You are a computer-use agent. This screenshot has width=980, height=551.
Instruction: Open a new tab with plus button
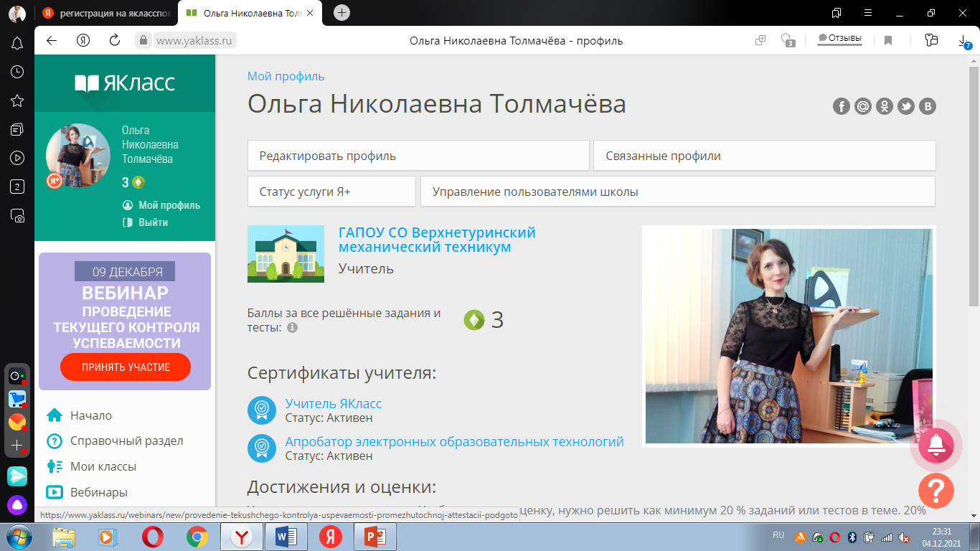coord(342,12)
